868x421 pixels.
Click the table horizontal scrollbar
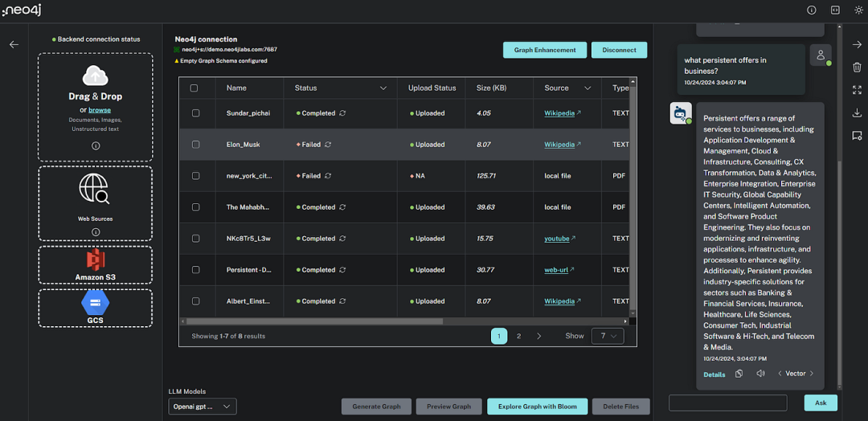[x=314, y=321]
